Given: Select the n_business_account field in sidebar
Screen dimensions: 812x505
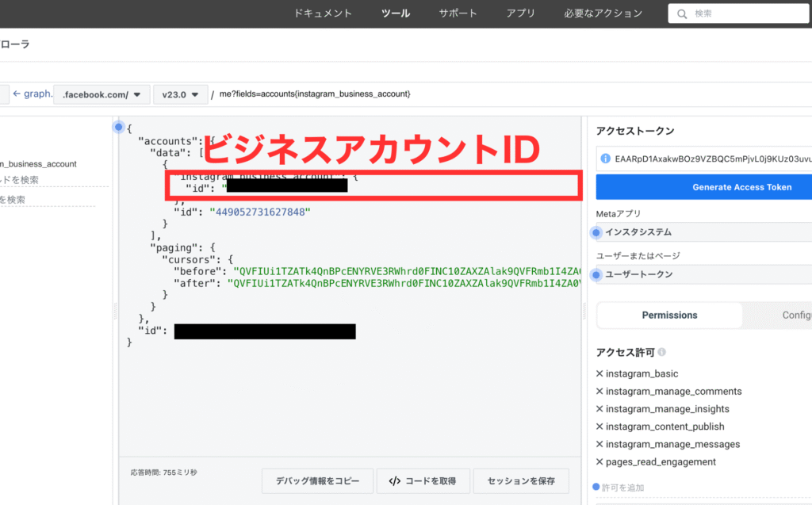Looking at the screenshot, I should pos(38,163).
